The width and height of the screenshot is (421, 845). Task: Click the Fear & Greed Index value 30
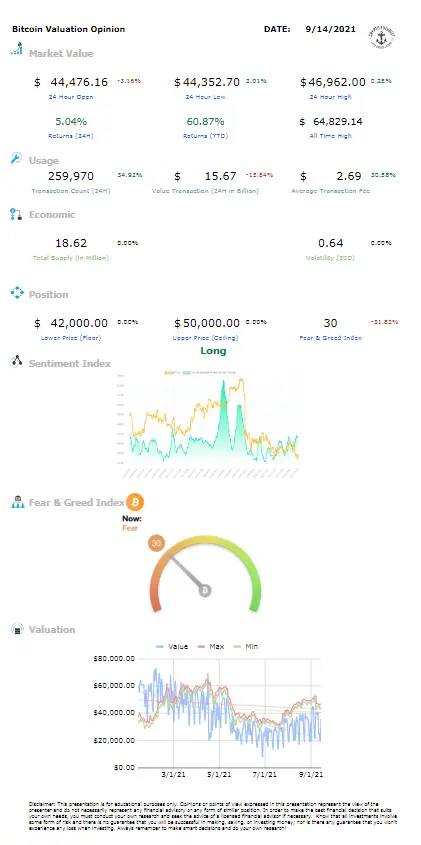click(x=330, y=323)
